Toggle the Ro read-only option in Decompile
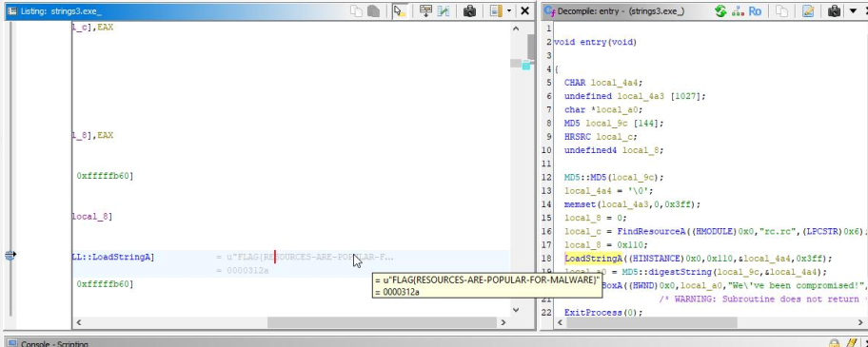Viewport: 868px width, 347px height. tap(755, 11)
